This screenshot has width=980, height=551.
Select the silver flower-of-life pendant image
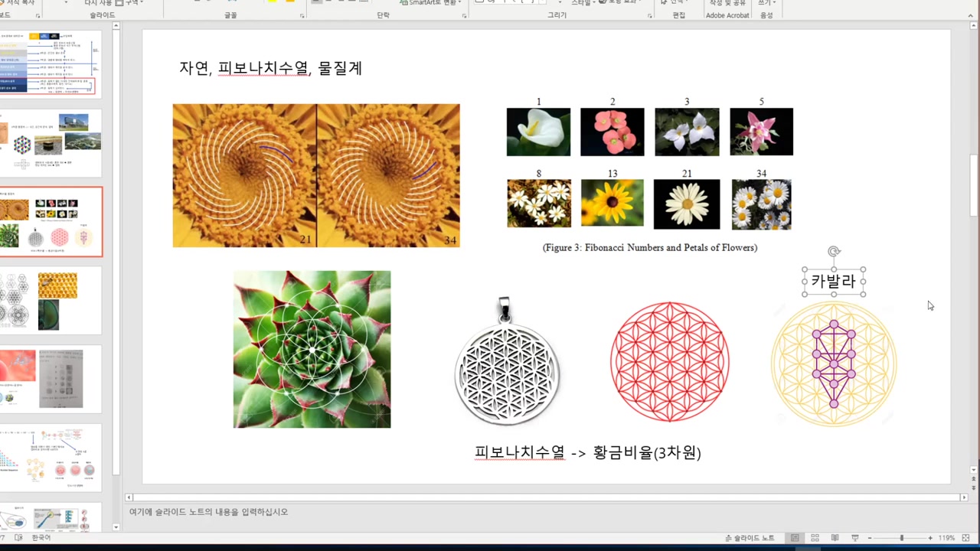point(507,361)
